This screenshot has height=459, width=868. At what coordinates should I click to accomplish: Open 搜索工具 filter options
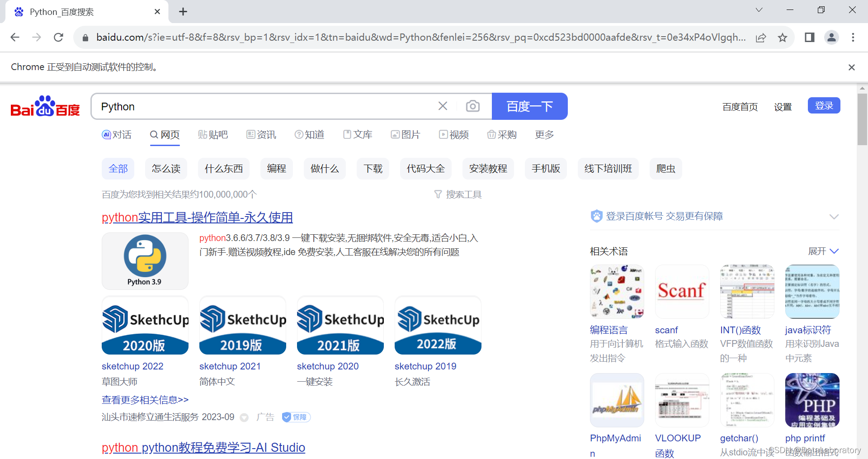pyautogui.click(x=458, y=194)
